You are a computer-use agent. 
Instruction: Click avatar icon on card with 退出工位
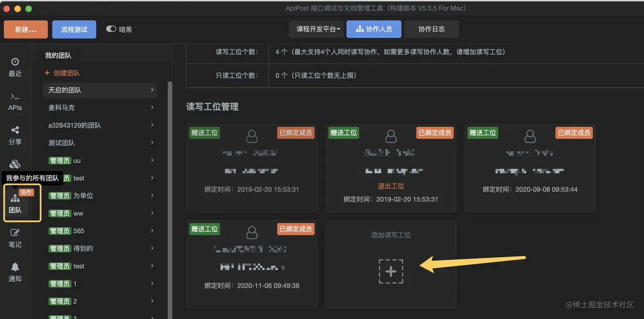pyautogui.click(x=391, y=137)
